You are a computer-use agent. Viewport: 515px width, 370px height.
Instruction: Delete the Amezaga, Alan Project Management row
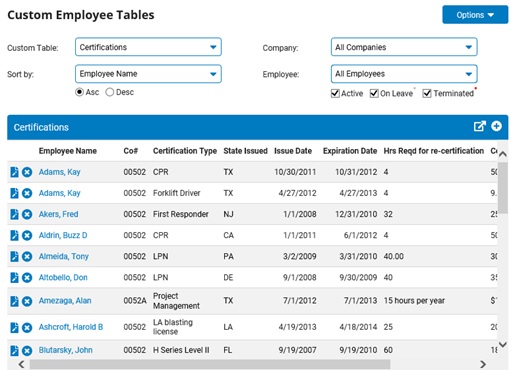point(27,301)
